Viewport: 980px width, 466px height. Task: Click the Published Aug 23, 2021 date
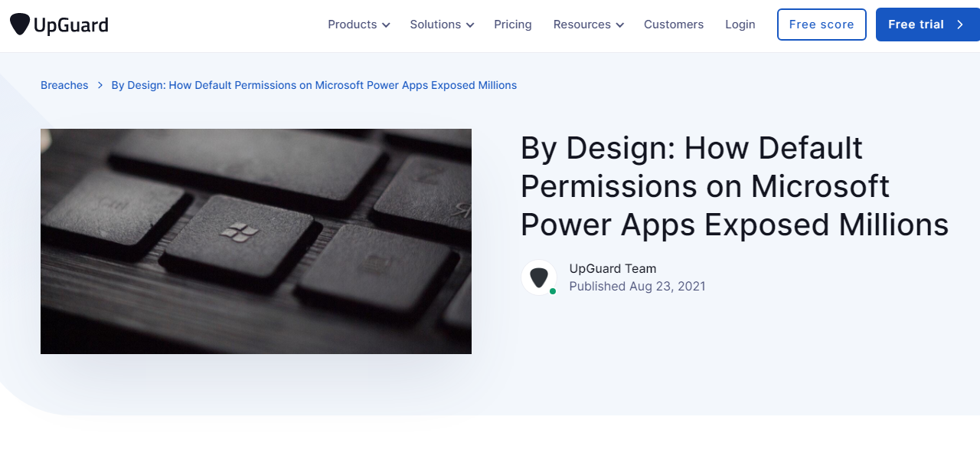click(637, 287)
